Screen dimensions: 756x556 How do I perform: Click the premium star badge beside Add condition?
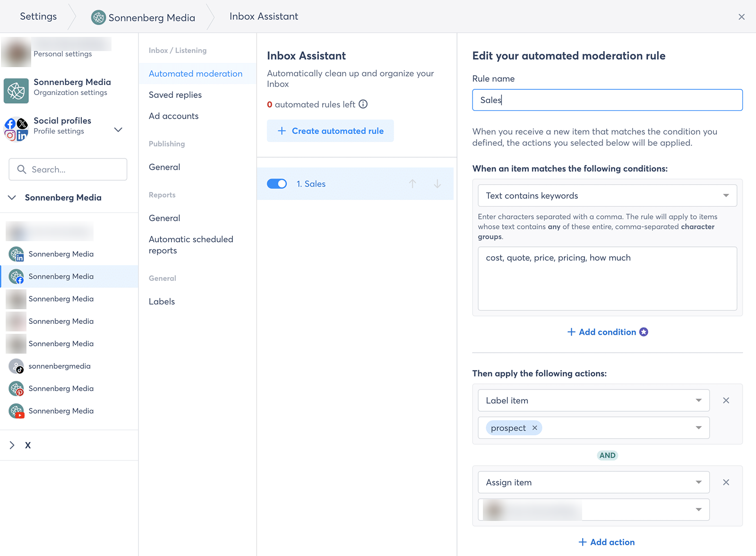pos(644,332)
